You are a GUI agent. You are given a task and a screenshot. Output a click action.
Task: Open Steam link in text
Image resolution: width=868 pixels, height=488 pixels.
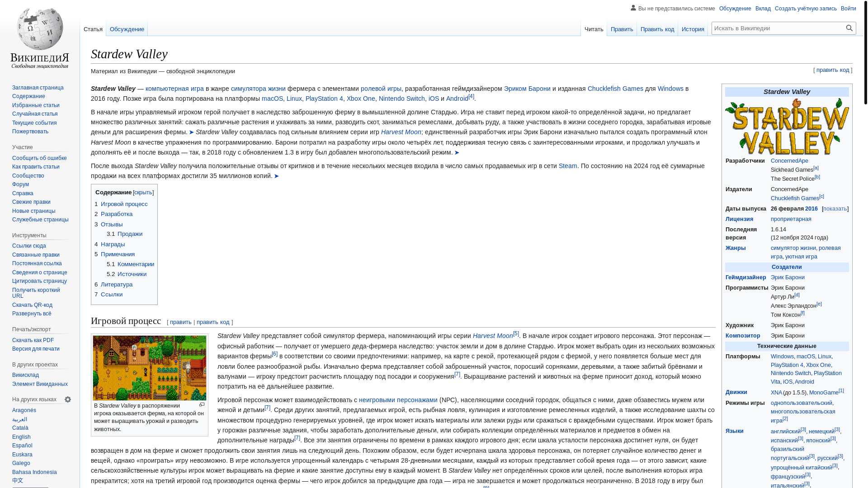pos(568,166)
